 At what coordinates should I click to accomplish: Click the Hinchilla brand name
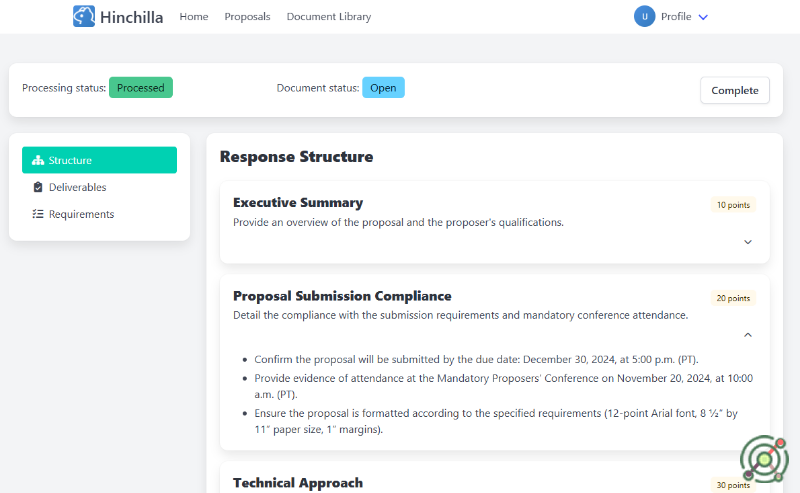pos(132,17)
